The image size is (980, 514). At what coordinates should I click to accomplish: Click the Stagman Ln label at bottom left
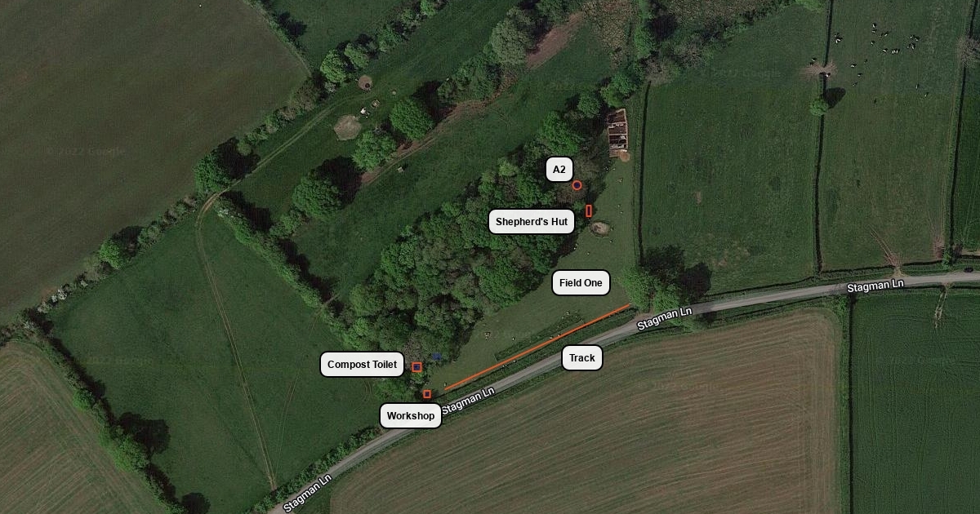(x=309, y=493)
